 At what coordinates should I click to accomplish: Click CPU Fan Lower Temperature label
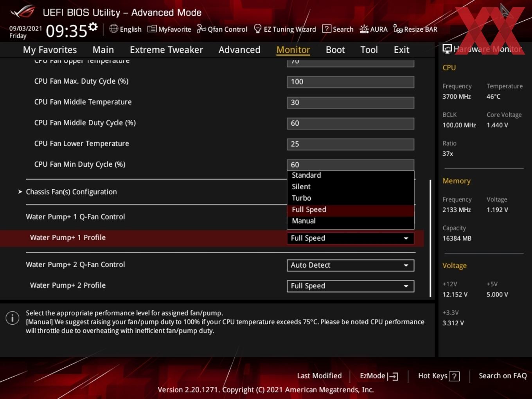point(81,144)
